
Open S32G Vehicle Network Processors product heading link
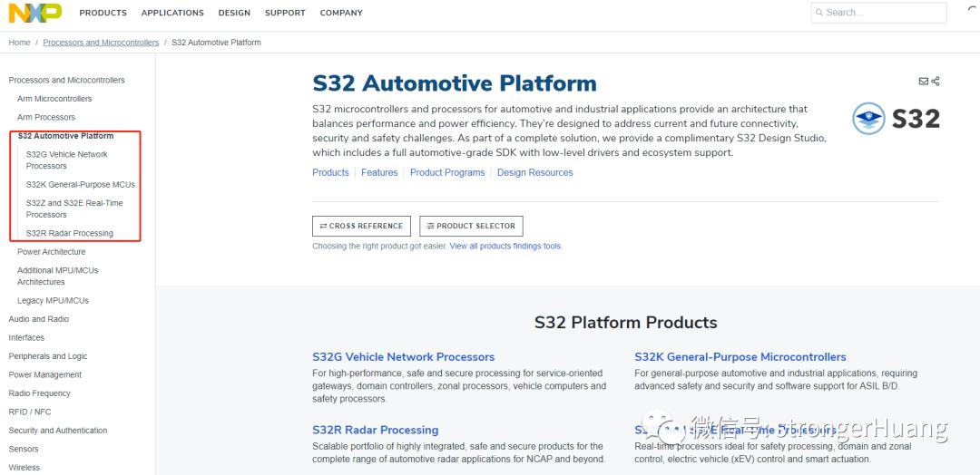pos(403,357)
